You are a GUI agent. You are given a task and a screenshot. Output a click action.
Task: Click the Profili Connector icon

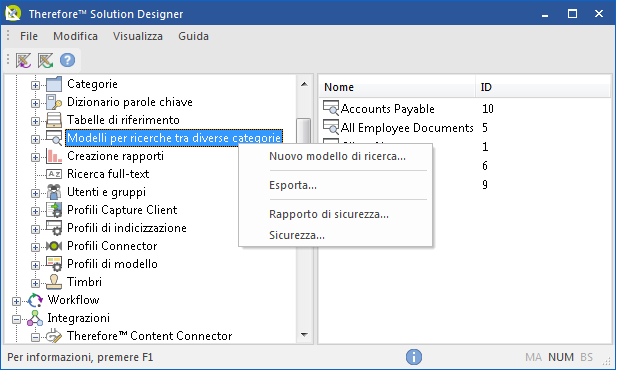[54, 246]
